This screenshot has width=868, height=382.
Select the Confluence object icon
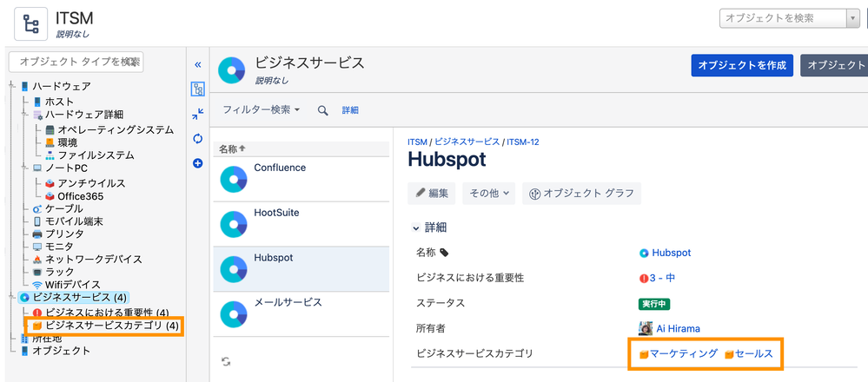233,179
